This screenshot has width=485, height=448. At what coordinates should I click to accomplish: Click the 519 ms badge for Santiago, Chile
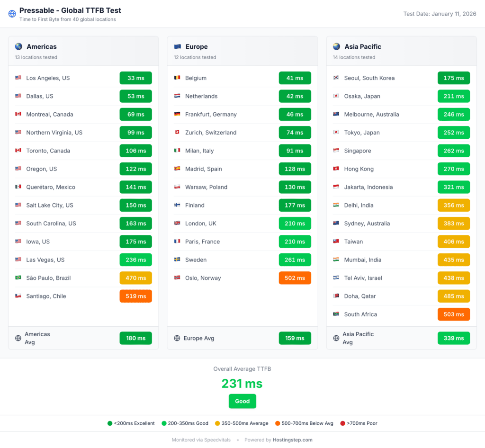pos(135,296)
